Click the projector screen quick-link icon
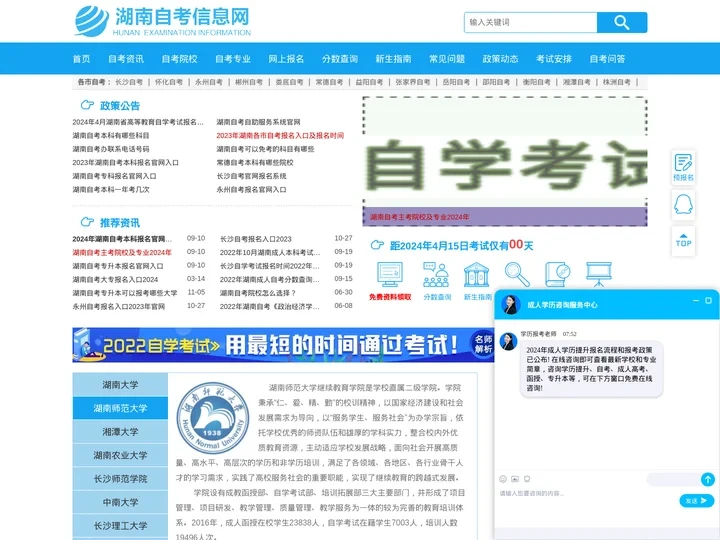This screenshot has width=720, height=540. click(x=599, y=274)
